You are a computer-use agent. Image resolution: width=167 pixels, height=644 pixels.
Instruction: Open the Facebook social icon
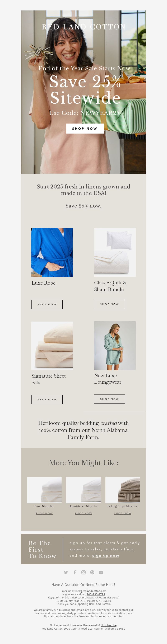pyautogui.click(x=75, y=572)
